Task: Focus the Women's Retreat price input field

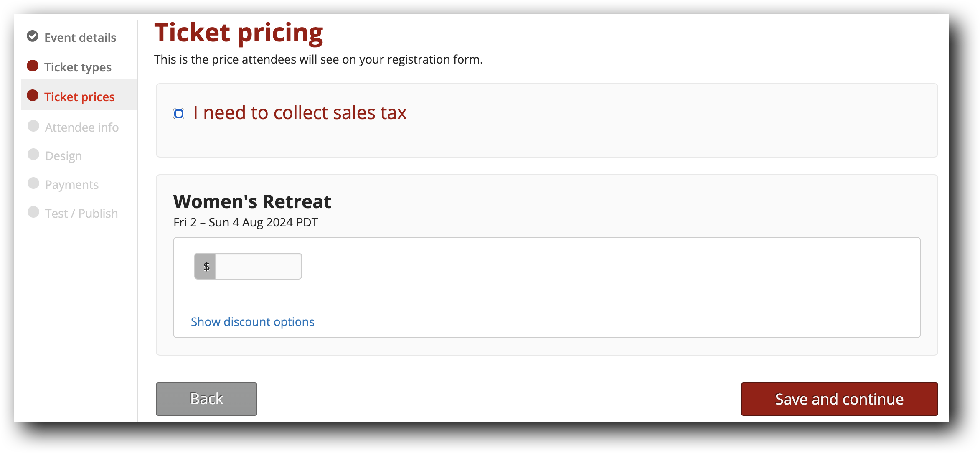Action: pyautogui.click(x=258, y=266)
